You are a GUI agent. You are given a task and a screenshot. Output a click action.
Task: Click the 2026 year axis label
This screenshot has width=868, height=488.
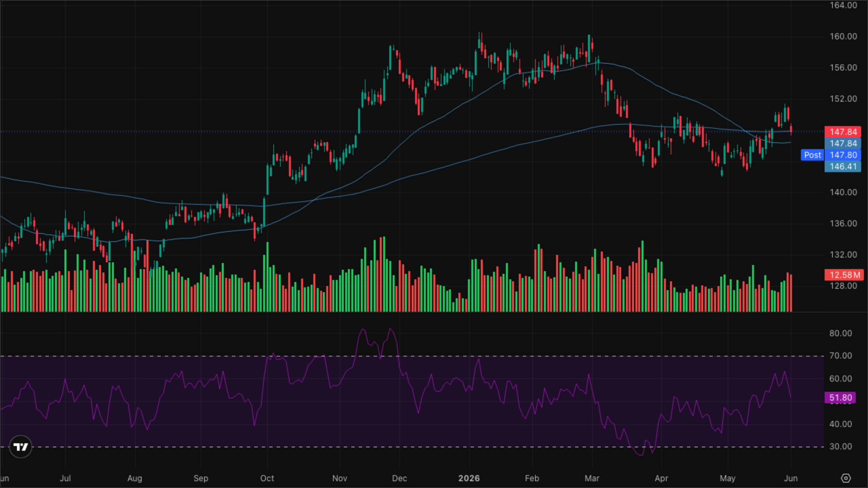(469, 479)
